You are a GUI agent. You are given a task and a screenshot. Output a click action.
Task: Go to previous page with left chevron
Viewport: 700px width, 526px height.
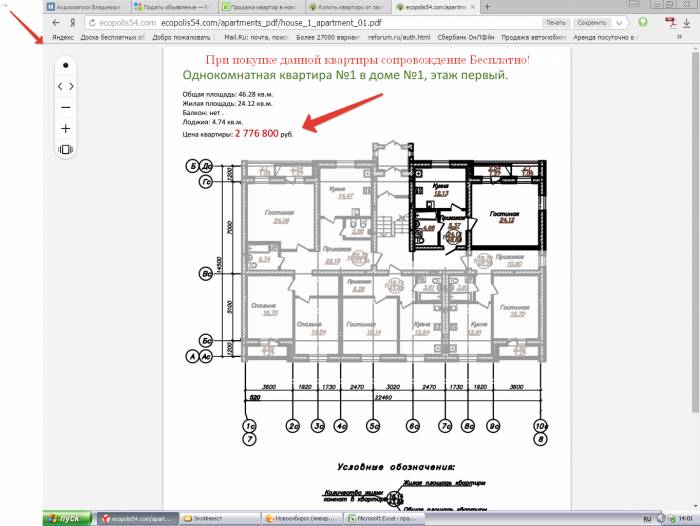tap(60, 86)
